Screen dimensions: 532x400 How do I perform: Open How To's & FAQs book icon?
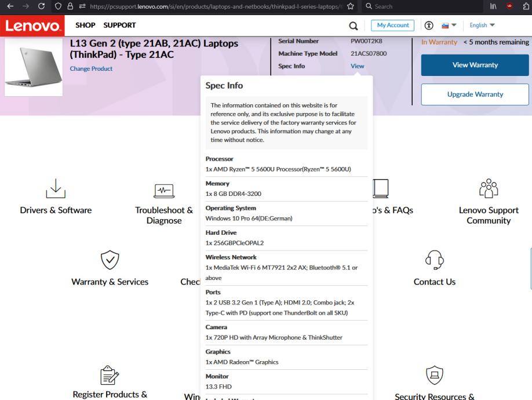[x=381, y=188]
